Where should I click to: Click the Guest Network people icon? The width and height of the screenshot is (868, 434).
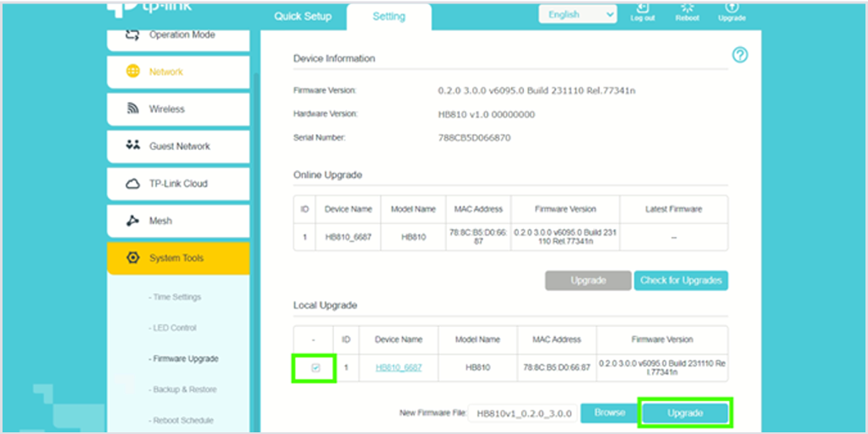click(133, 146)
